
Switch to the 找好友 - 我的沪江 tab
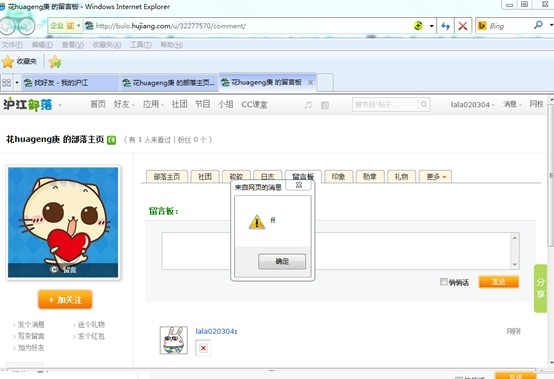(x=70, y=83)
